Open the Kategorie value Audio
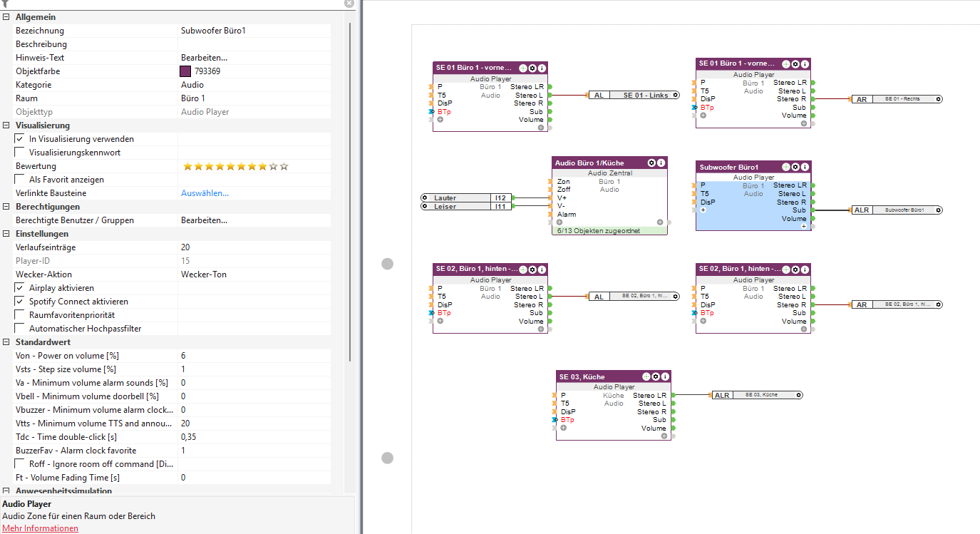Viewport: 980px width, 534px height. (x=254, y=85)
